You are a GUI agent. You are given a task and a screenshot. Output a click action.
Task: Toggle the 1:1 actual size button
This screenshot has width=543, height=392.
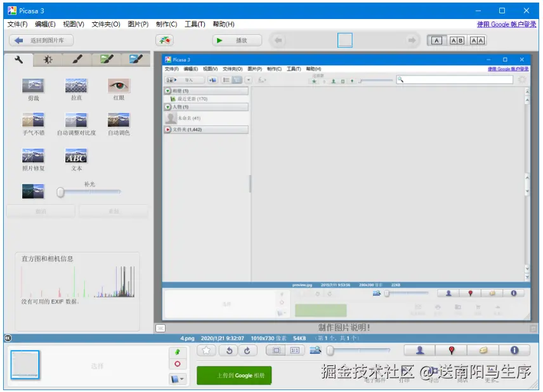295,350
